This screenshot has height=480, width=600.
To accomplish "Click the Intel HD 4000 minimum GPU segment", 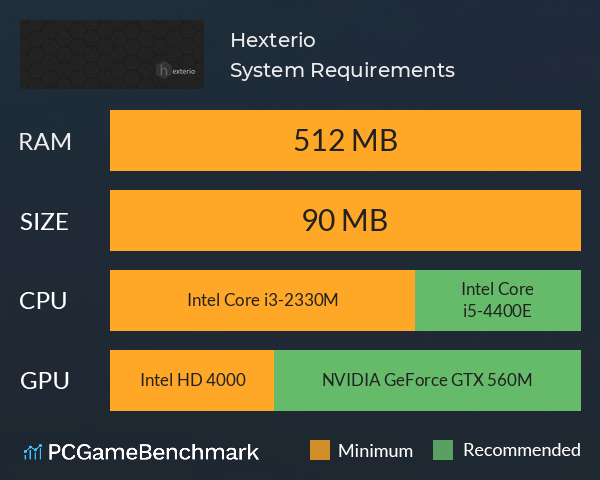I will (192, 380).
